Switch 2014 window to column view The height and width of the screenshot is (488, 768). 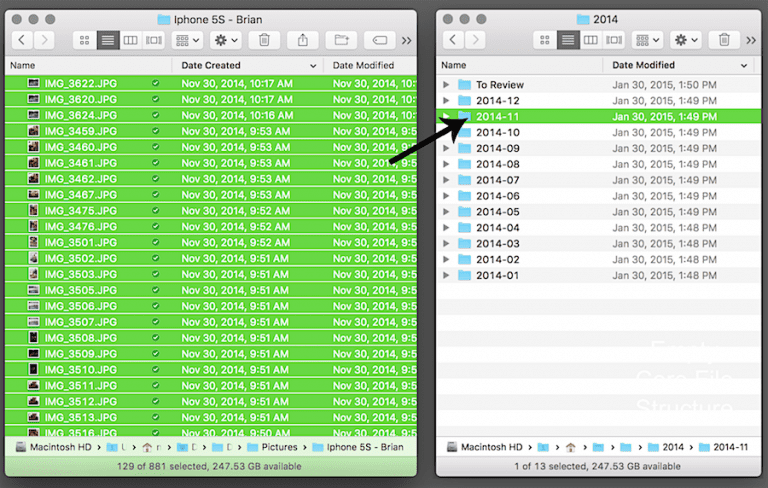coord(591,40)
